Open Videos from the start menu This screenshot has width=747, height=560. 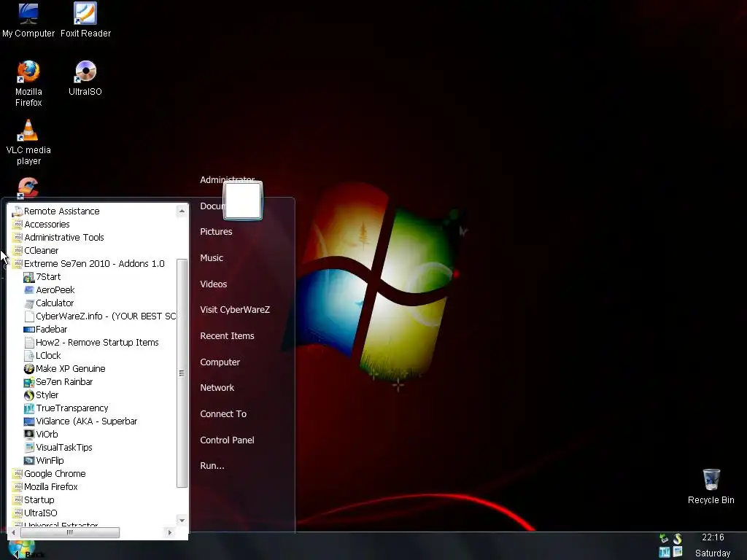point(214,284)
